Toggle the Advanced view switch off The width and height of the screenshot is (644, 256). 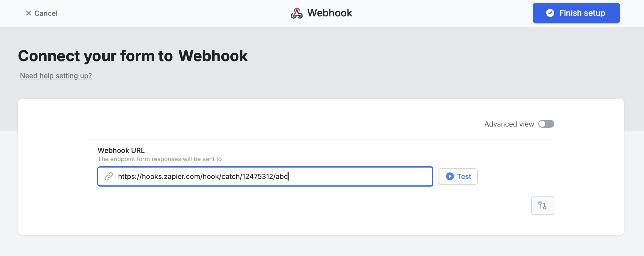(x=546, y=124)
